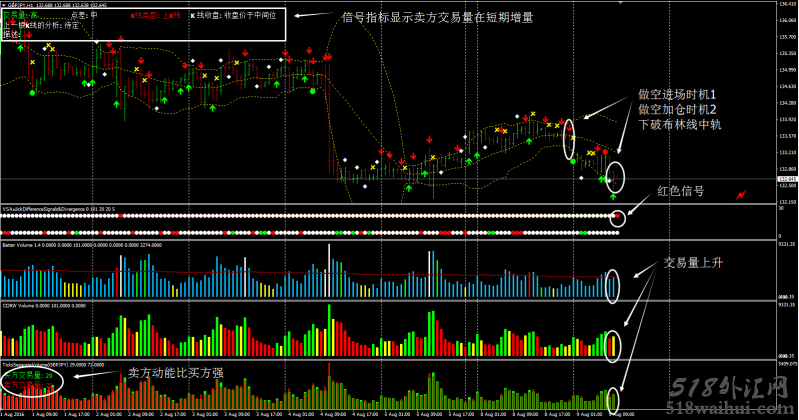Click the red signal dot circled in VSA panel
The width and height of the screenshot is (799, 420).
pyautogui.click(x=620, y=216)
